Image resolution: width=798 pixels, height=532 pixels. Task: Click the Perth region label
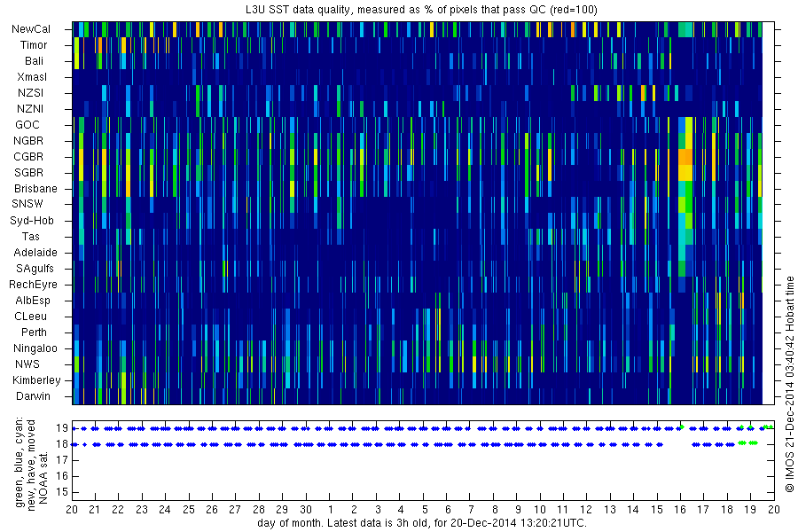34,332
